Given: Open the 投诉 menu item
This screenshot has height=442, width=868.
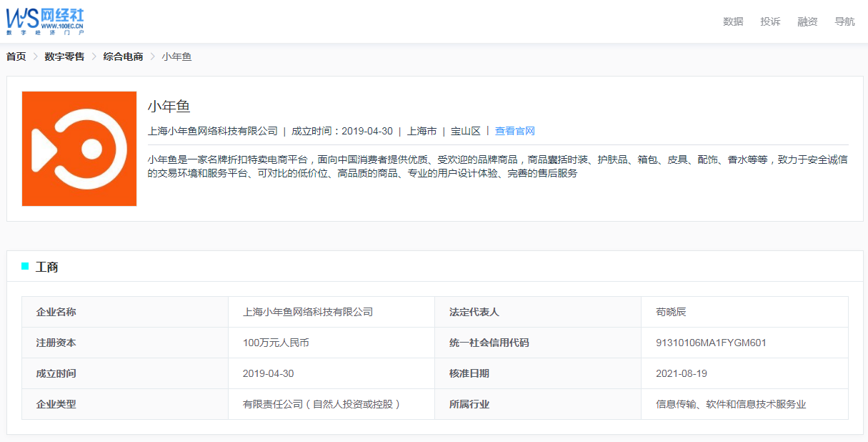Looking at the screenshot, I should click(x=770, y=21).
